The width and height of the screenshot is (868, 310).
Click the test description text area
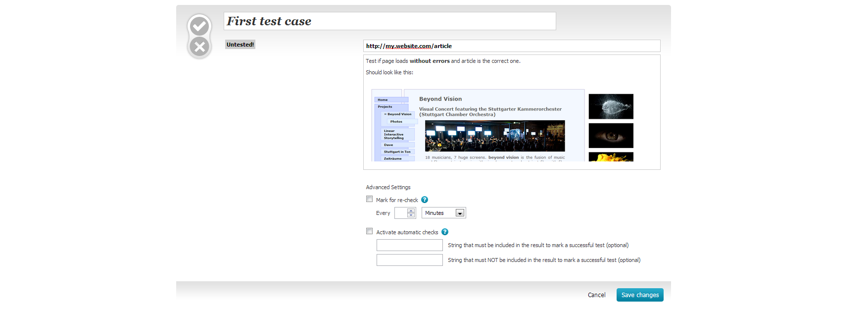512,112
